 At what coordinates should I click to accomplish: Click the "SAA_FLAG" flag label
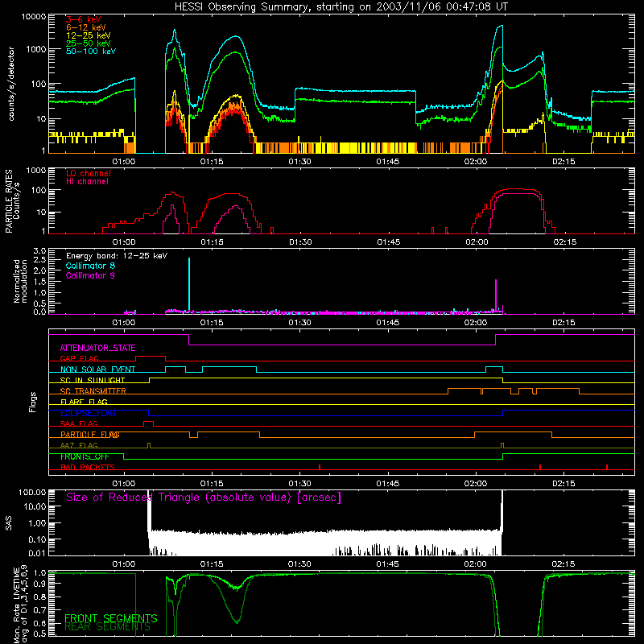pos(79,423)
